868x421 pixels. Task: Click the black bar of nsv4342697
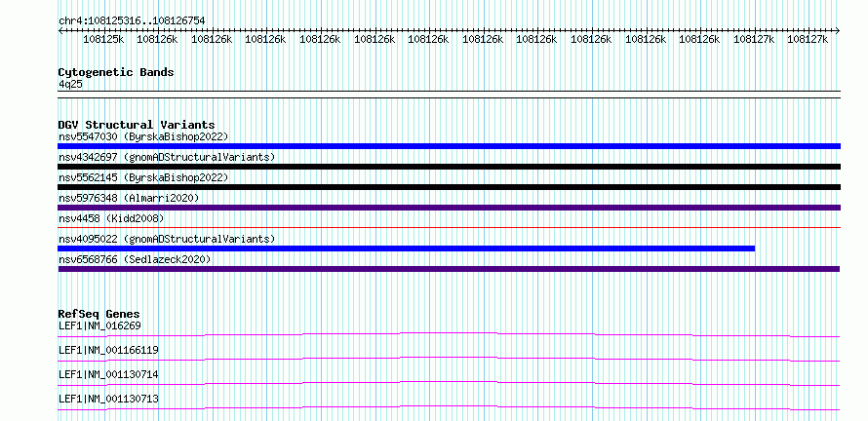pos(449,167)
